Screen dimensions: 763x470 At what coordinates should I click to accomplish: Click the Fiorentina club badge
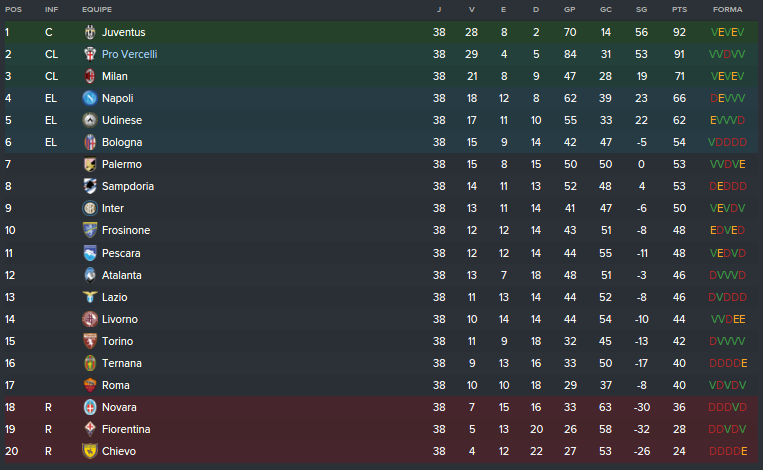coord(90,429)
